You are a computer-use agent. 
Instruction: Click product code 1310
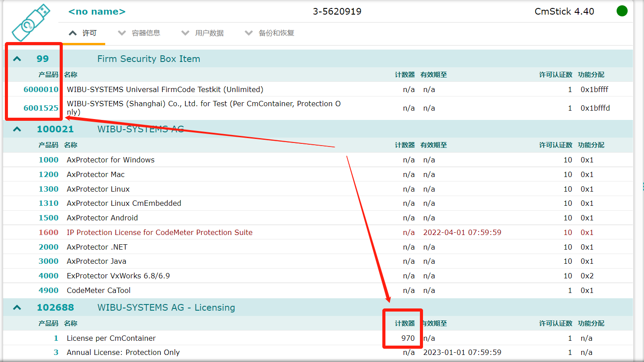(x=49, y=203)
